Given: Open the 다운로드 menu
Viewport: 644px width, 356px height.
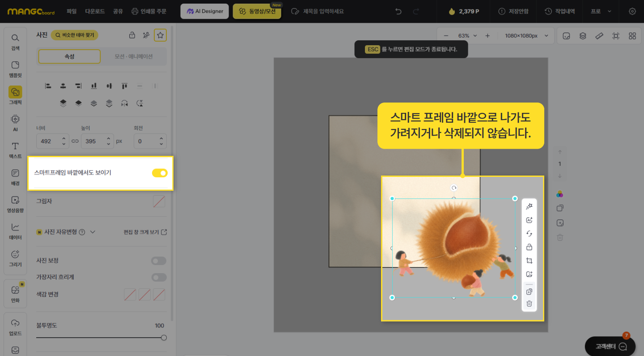Looking at the screenshot, I should coord(94,11).
